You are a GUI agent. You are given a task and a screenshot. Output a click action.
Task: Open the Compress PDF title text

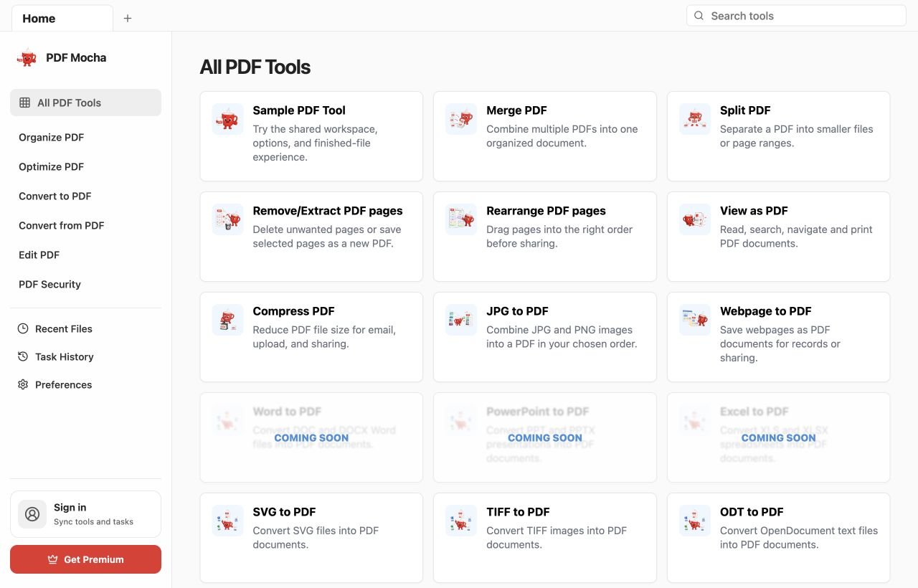point(293,311)
